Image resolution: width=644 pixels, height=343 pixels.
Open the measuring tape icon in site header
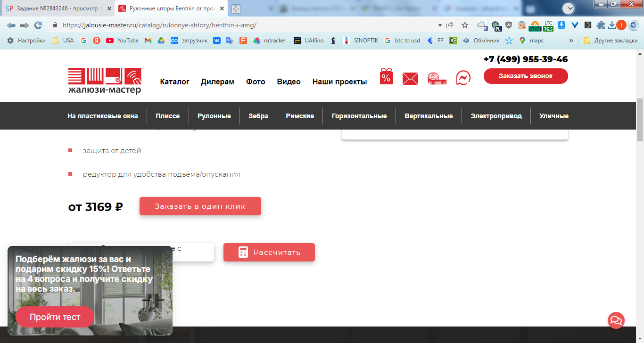click(x=437, y=78)
